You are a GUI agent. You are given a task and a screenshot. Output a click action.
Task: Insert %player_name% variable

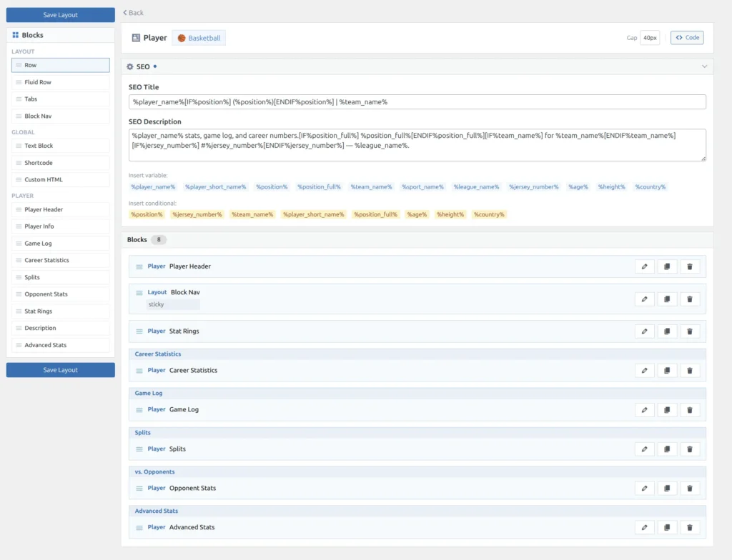point(153,186)
